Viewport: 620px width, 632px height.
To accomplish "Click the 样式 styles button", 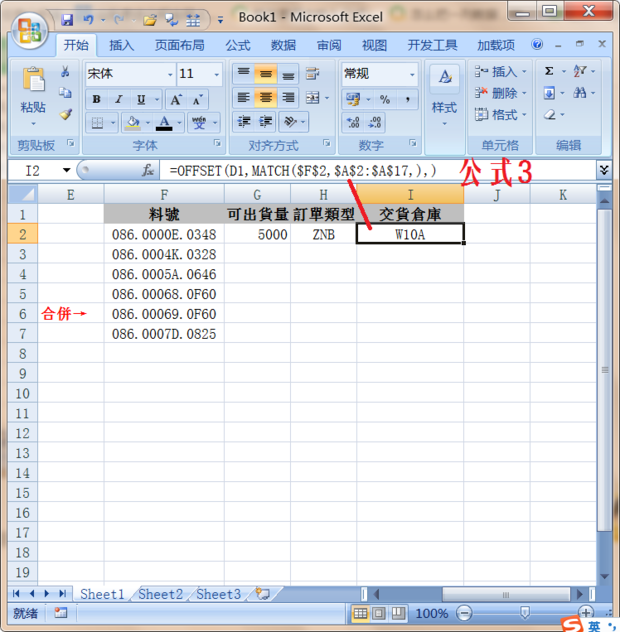I will (x=444, y=96).
